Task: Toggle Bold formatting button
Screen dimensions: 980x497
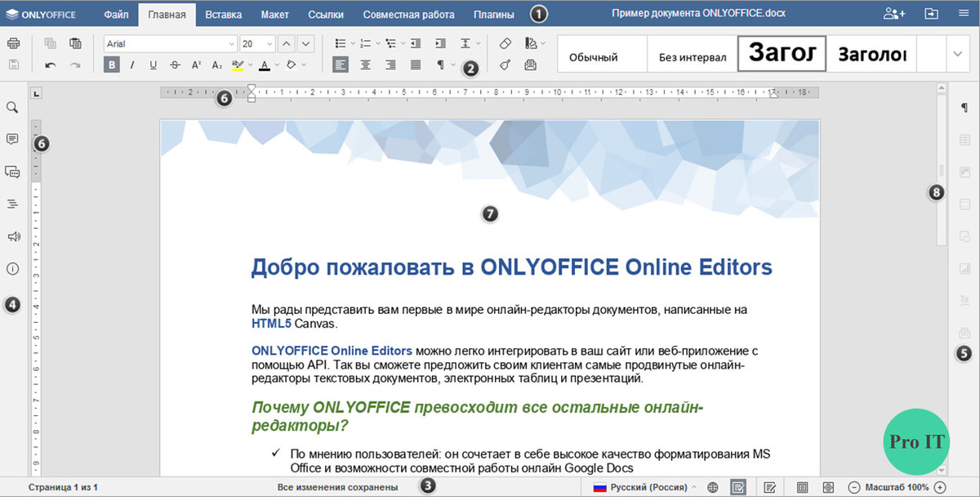Action: (x=111, y=65)
